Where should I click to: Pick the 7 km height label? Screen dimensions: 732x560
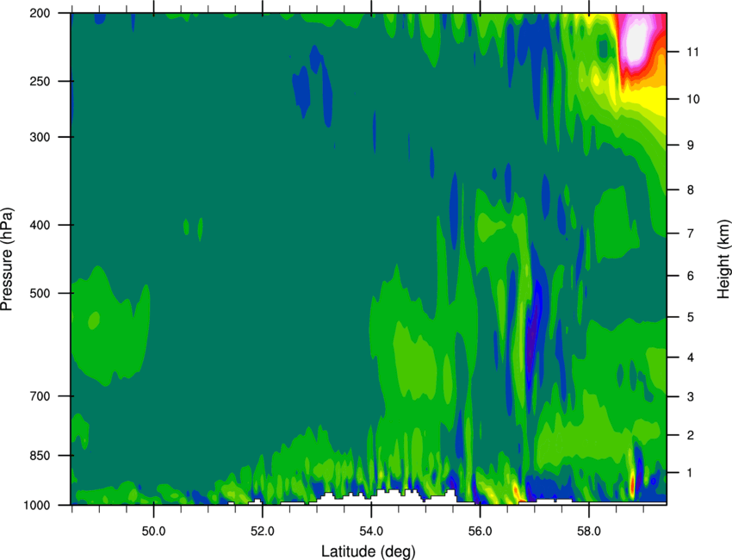pyautogui.click(x=691, y=233)
